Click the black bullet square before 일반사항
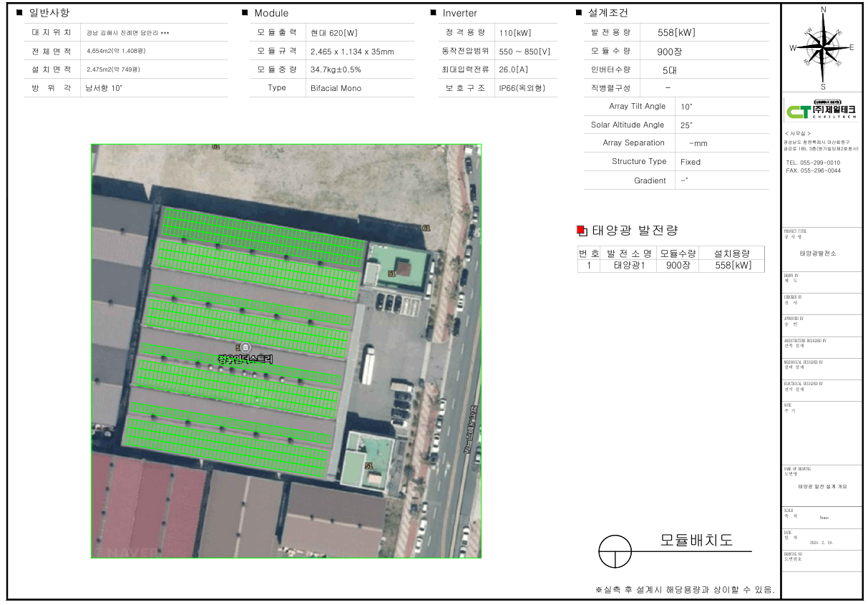 pos(19,13)
